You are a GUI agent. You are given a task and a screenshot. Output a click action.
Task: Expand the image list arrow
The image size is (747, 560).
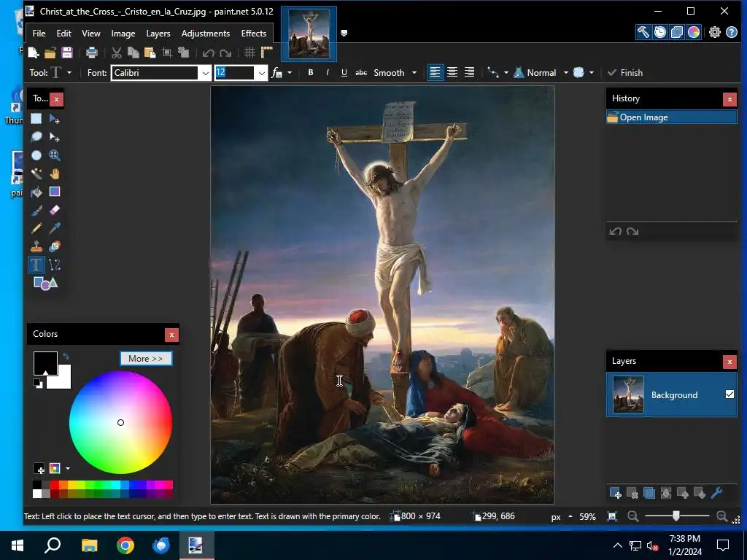tap(344, 33)
